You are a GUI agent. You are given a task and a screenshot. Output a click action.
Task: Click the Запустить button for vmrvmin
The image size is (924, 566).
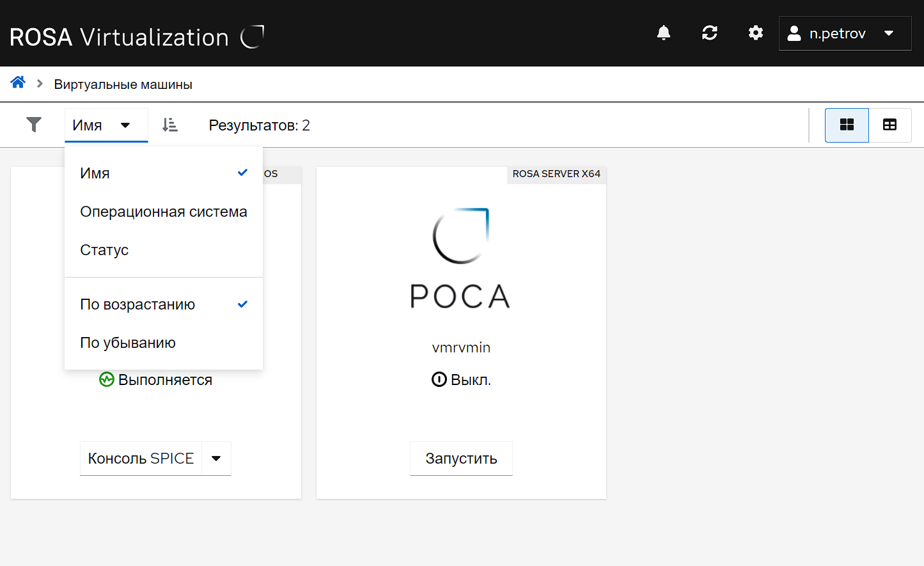(x=461, y=459)
